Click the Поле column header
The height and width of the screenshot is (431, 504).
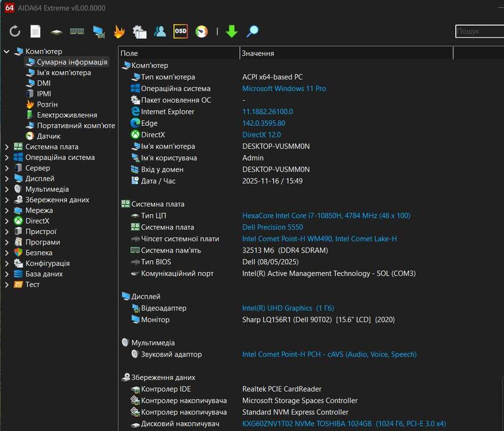click(x=179, y=54)
